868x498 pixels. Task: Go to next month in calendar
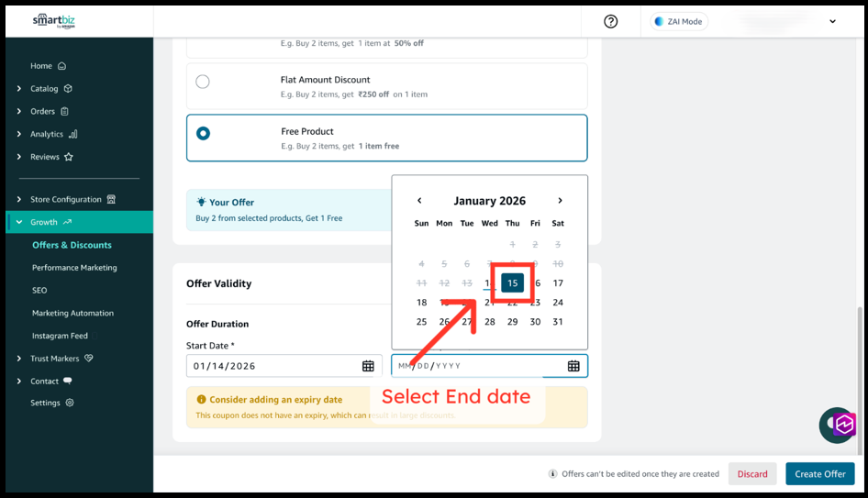(560, 201)
